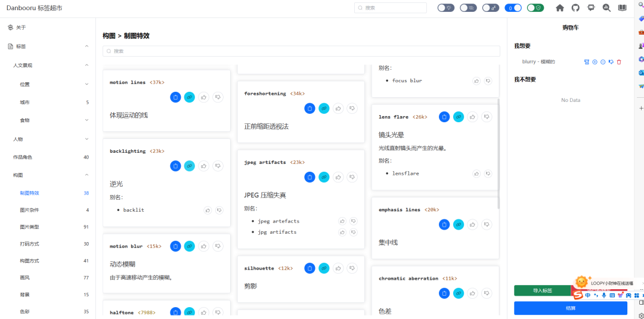Copy the foreshortening tag
The height and width of the screenshot is (319, 644).
click(309, 109)
